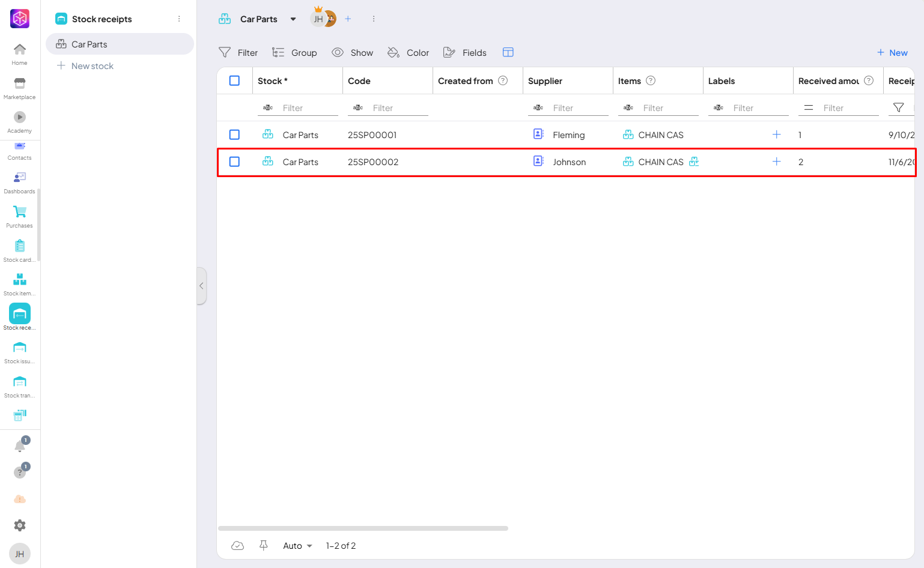Click the pin icon in footer
Image resolution: width=924 pixels, height=568 pixels.
pyautogui.click(x=263, y=545)
